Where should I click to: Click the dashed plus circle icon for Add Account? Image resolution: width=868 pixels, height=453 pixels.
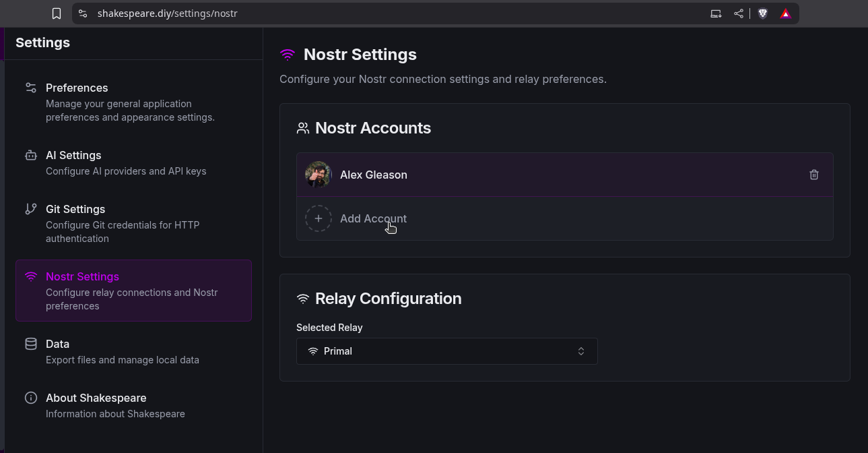[319, 218]
